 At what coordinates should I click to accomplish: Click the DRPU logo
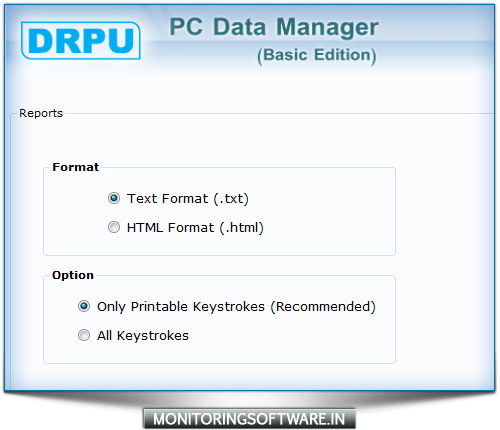tap(81, 41)
